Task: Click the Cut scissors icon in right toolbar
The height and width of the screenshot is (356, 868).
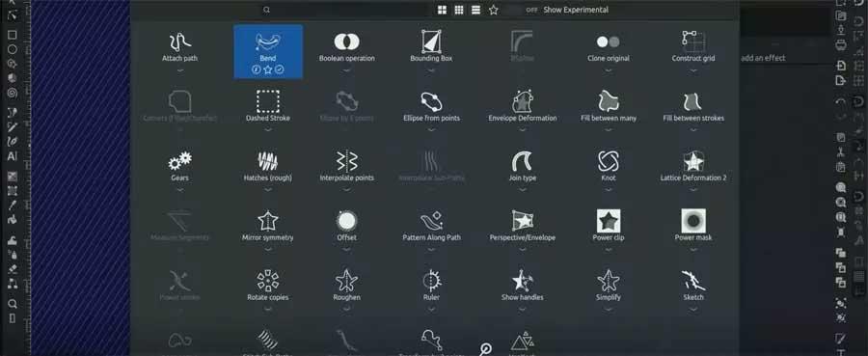Action: pos(841,152)
